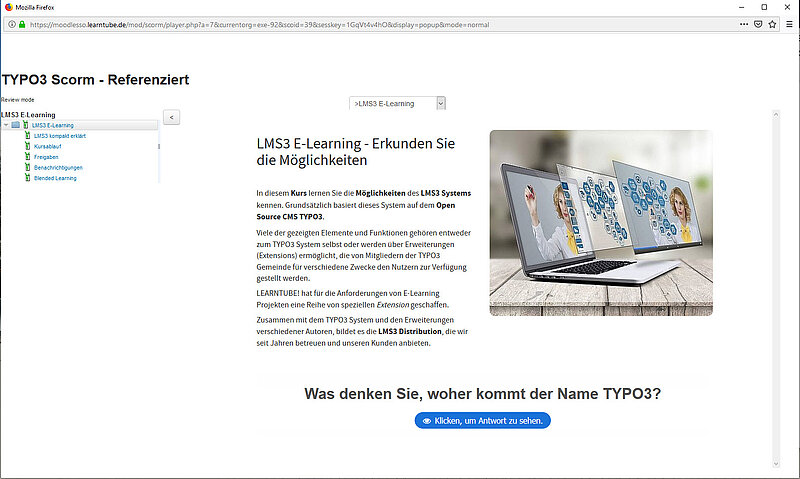Go to the Blended Learning chapter
This screenshot has height=479, width=800.
(55, 178)
